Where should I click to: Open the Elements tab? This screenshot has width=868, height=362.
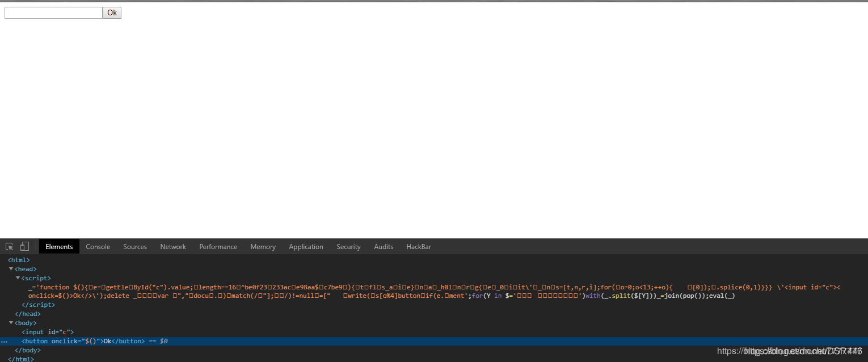(59, 246)
